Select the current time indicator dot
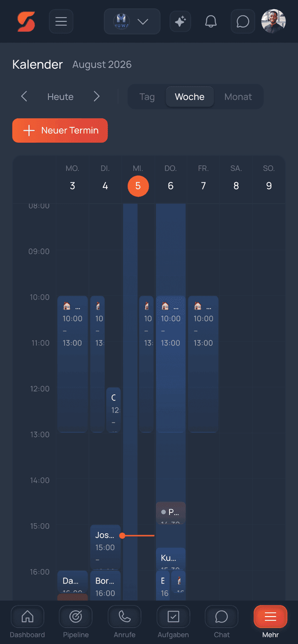Image resolution: width=298 pixels, height=644 pixels. (x=122, y=536)
